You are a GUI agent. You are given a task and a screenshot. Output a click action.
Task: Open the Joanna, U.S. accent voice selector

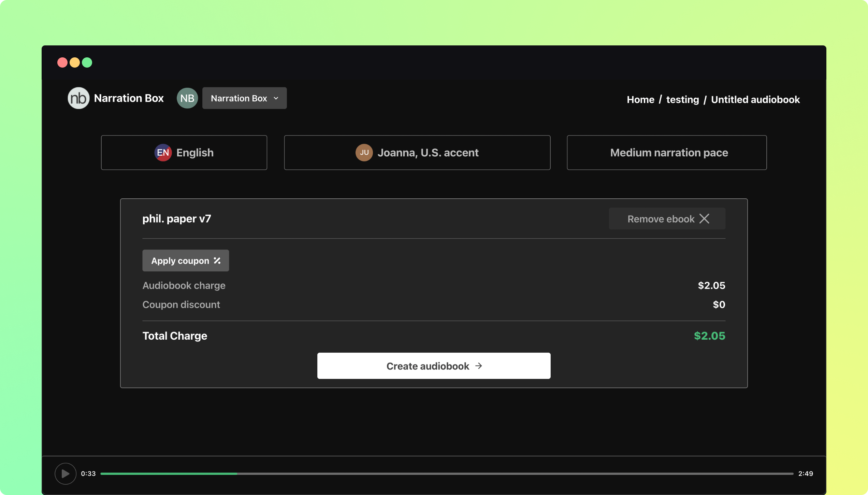[x=417, y=152]
